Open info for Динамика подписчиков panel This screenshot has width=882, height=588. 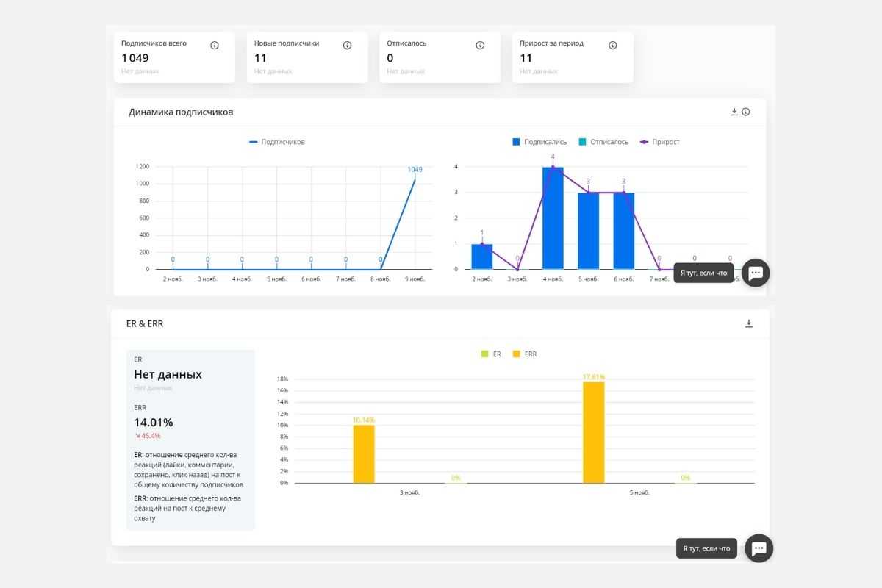745,112
